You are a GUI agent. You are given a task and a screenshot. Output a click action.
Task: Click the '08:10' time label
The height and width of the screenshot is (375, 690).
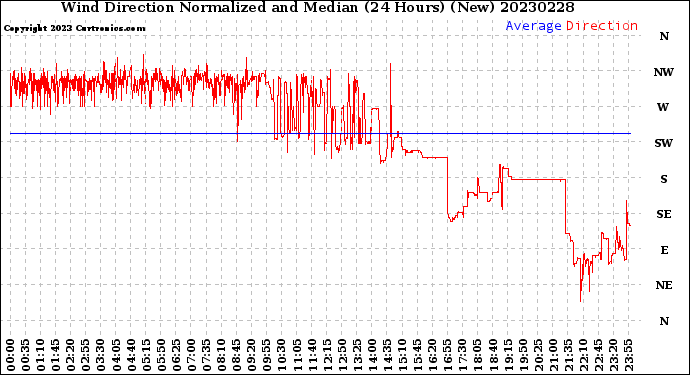221,355
